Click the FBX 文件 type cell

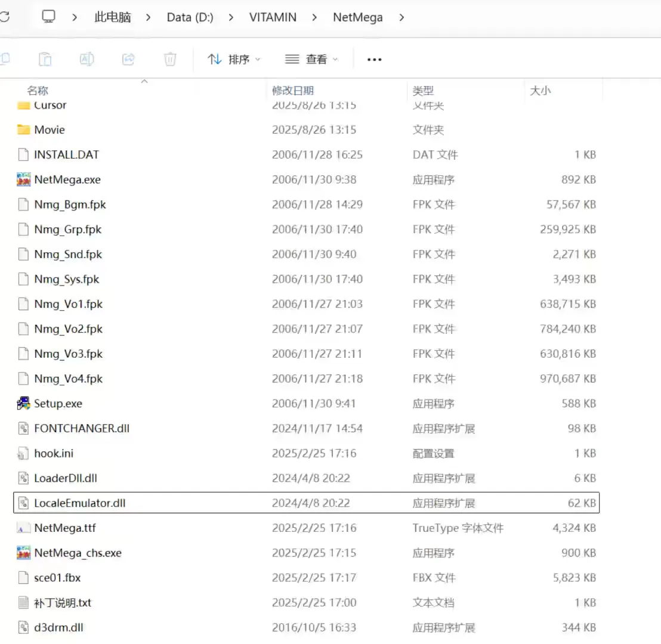(x=434, y=577)
